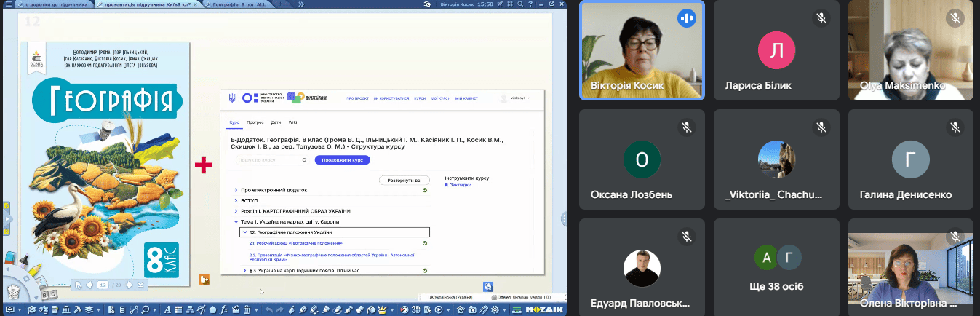The height and width of the screenshot is (316, 980).
Task: Open dropdown arrow next to settings gear
Action: pyautogui.click(x=504, y=310)
